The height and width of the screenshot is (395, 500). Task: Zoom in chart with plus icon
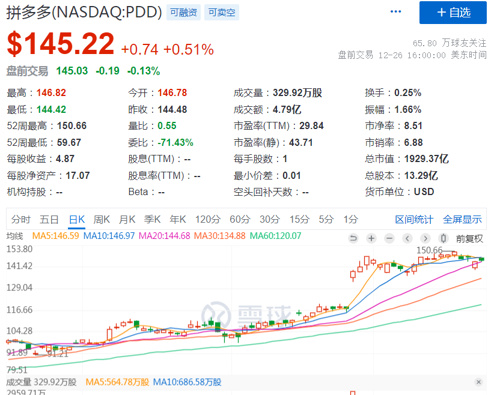coord(371,238)
